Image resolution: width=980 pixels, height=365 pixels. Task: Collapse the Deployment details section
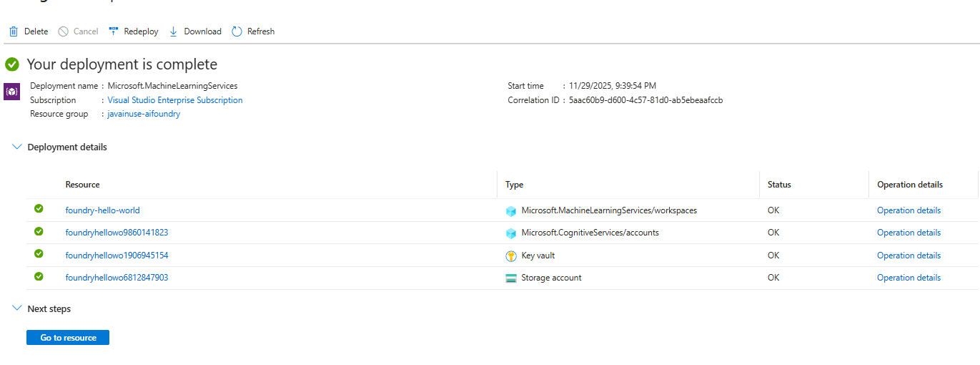click(x=18, y=147)
